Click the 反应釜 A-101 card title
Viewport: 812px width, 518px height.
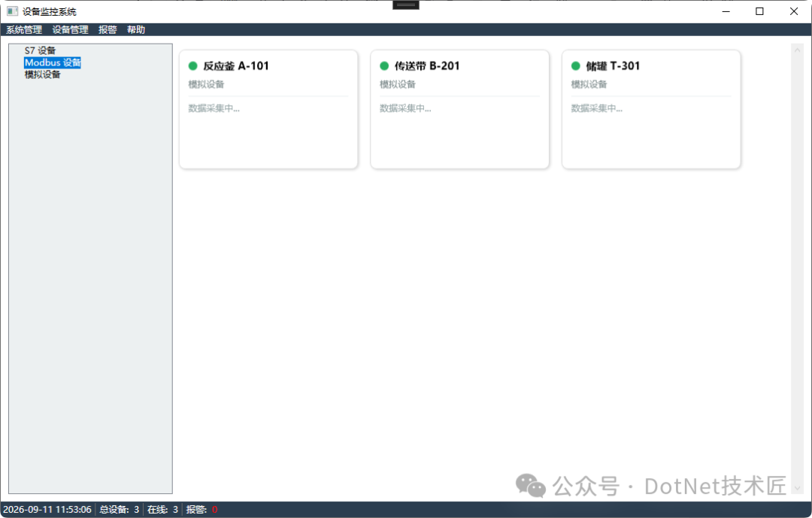pyautogui.click(x=235, y=66)
